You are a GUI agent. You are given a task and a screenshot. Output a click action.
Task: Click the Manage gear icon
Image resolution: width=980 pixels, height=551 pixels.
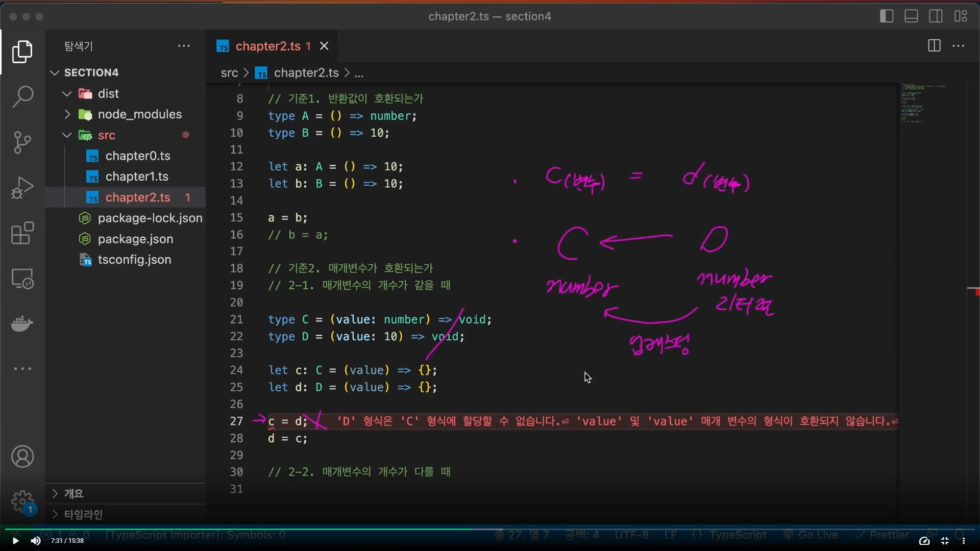coord(22,502)
